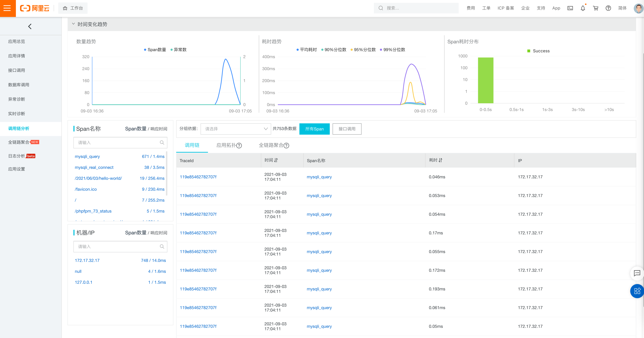
Task: Open the hamburger navigation menu
Action: point(7,8)
